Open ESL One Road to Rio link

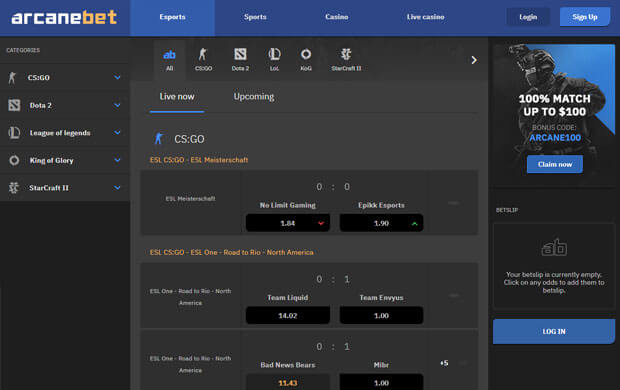[231, 252]
